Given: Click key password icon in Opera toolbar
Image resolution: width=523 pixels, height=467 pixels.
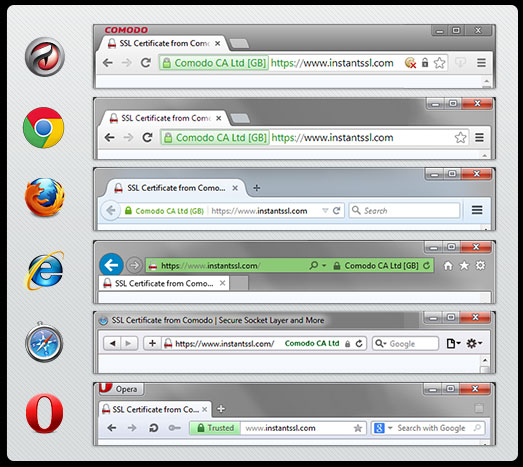Looking at the screenshot, I should [x=174, y=428].
